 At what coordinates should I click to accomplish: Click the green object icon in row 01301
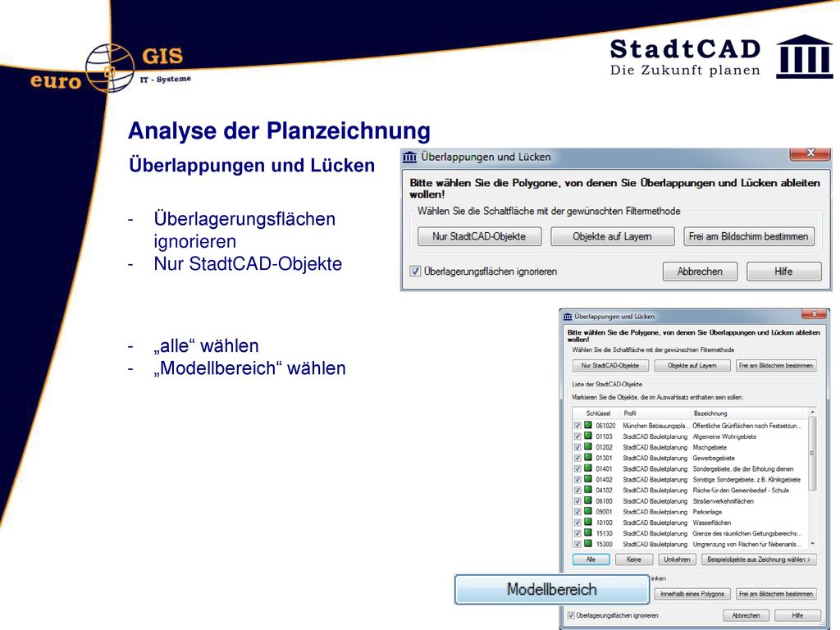pos(587,458)
